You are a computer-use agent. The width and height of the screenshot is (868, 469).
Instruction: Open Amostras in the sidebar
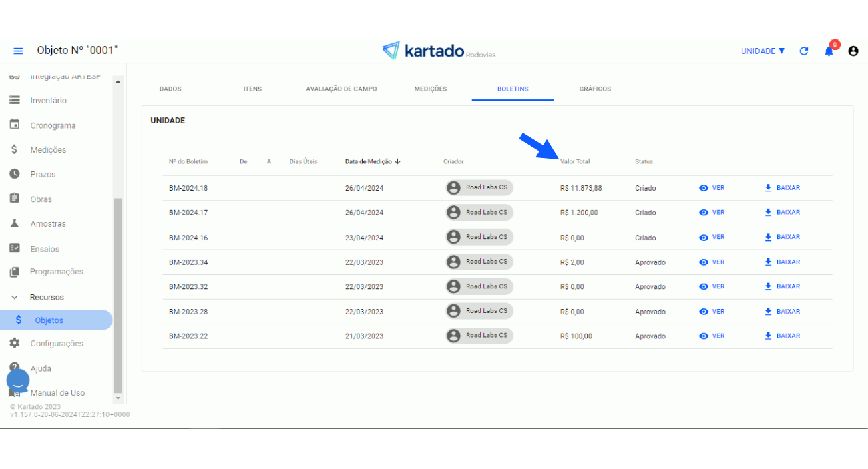47,223
